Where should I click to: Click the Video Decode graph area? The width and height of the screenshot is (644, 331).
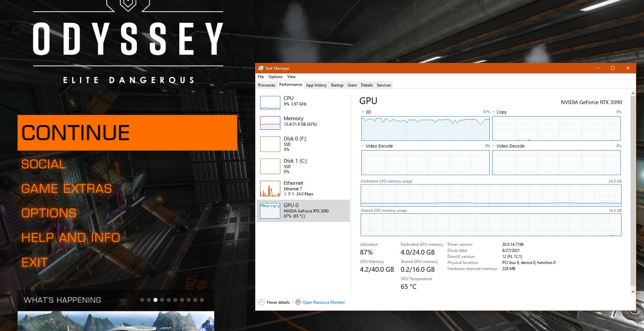click(556, 163)
